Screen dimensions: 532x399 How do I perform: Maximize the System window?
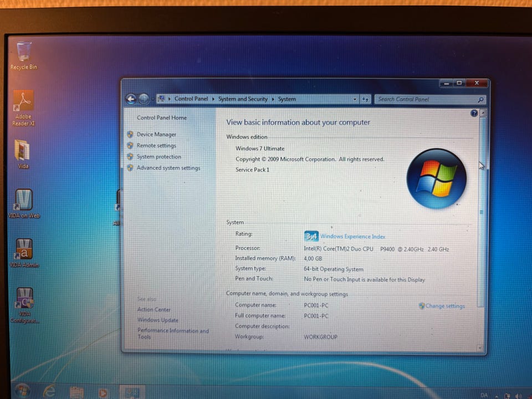[x=459, y=83]
